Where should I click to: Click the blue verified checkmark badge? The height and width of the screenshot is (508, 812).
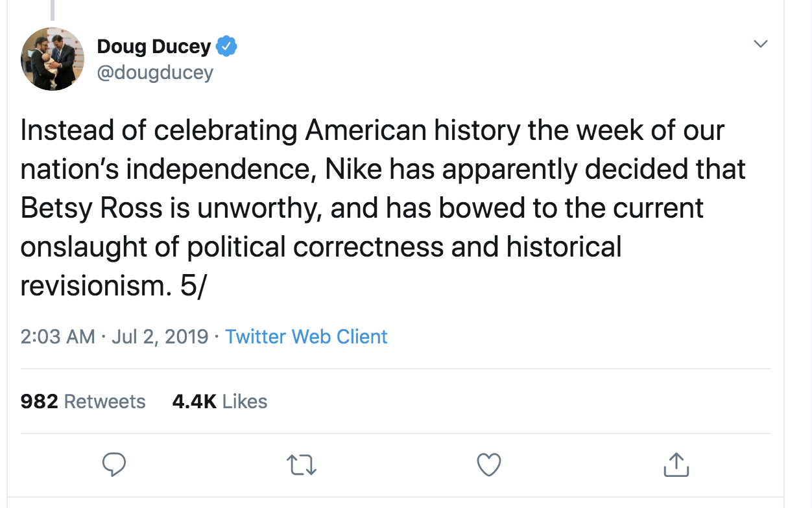tap(226, 47)
